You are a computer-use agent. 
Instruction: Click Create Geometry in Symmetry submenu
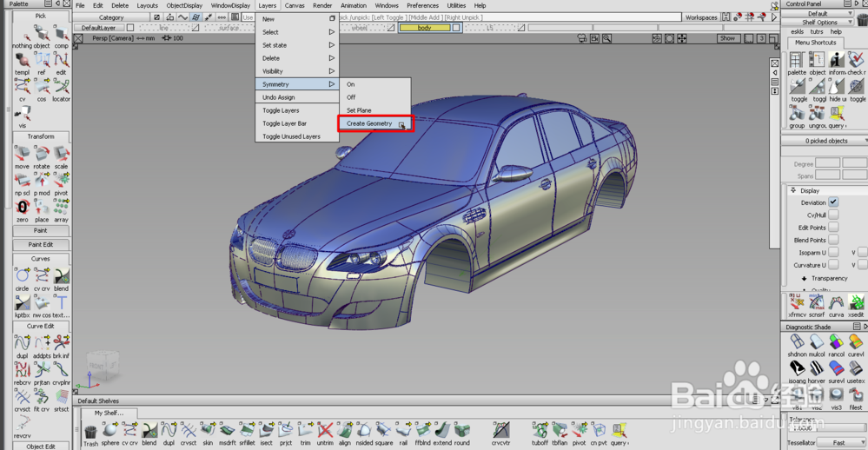369,123
